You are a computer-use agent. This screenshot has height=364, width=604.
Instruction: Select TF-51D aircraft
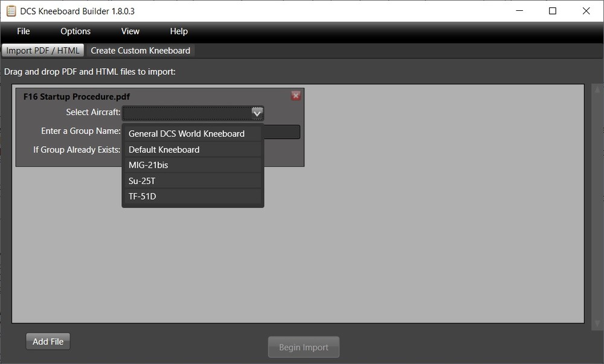point(193,196)
